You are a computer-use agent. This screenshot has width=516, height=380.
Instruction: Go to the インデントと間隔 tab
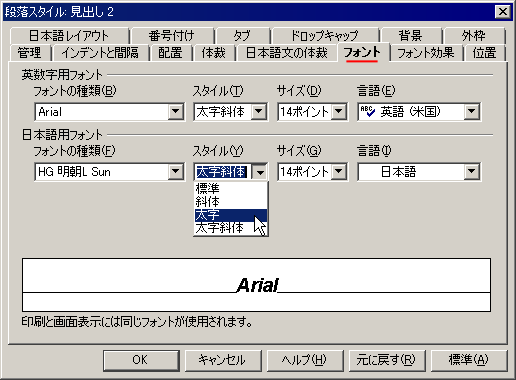(100, 53)
